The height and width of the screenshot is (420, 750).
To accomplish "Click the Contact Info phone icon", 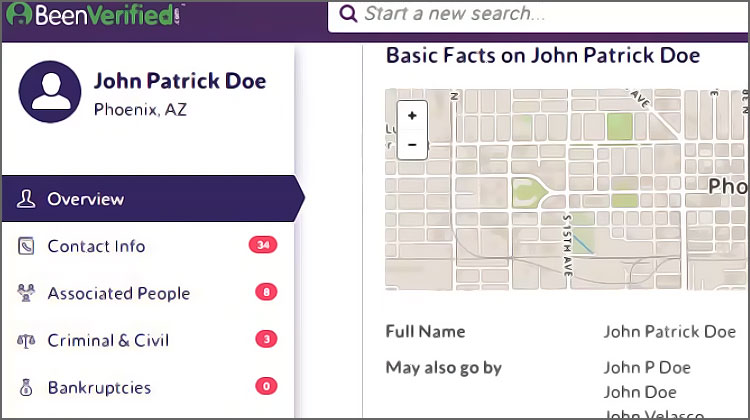I will (x=26, y=246).
